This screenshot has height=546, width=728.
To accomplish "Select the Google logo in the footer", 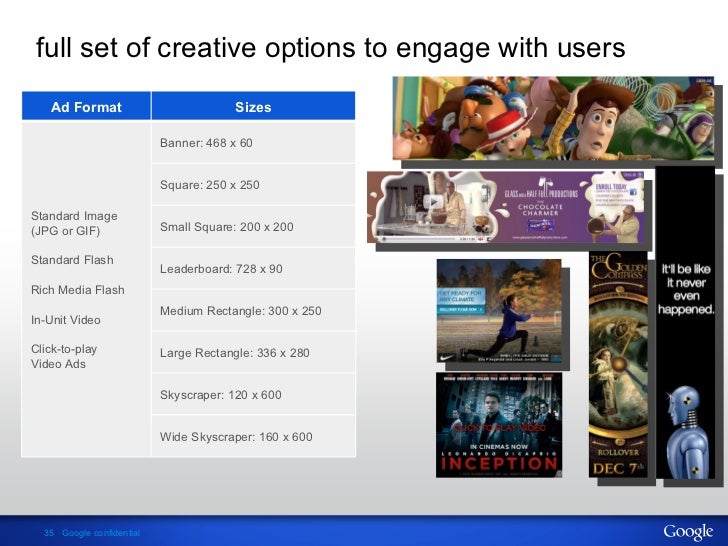I will 688,532.
